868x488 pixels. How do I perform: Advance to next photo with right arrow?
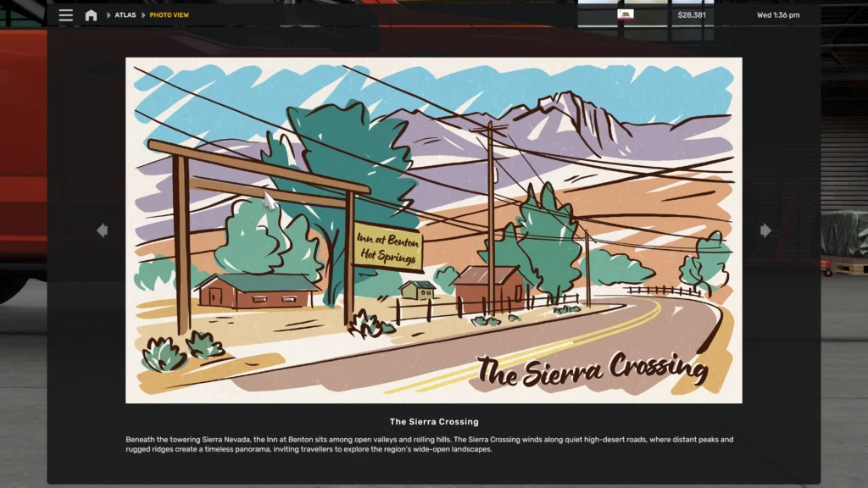pyautogui.click(x=765, y=230)
